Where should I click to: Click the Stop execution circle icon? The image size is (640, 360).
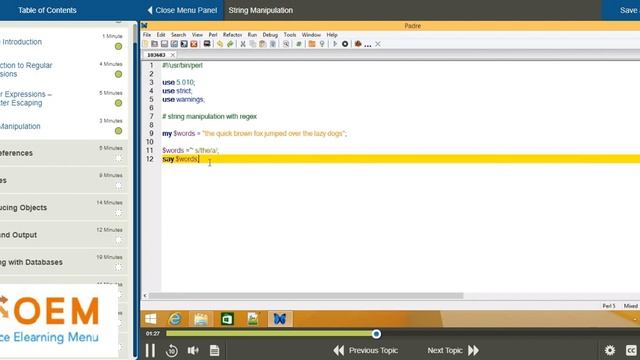(x=345, y=44)
